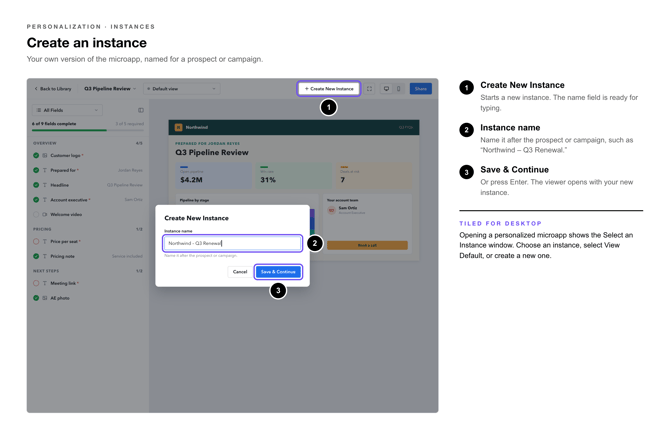Click the 4/5 count in the OVERVIEW row
This screenshot has width=670, height=430.
pos(139,143)
